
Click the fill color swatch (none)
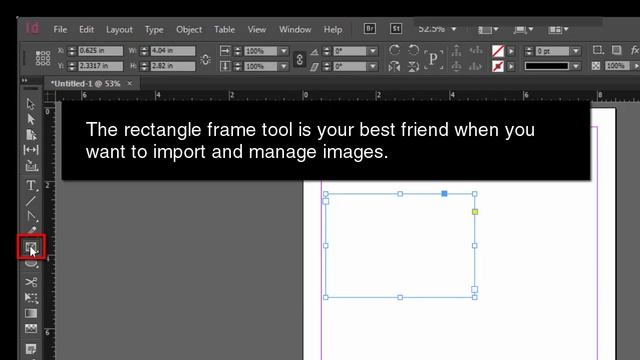pyautogui.click(x=498, y=51)
